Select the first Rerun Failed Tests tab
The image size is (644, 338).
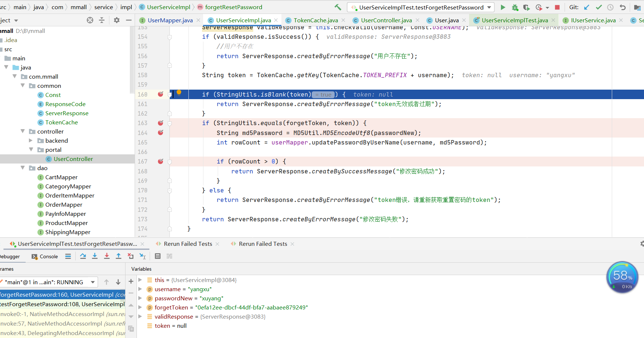coord(188,244)
